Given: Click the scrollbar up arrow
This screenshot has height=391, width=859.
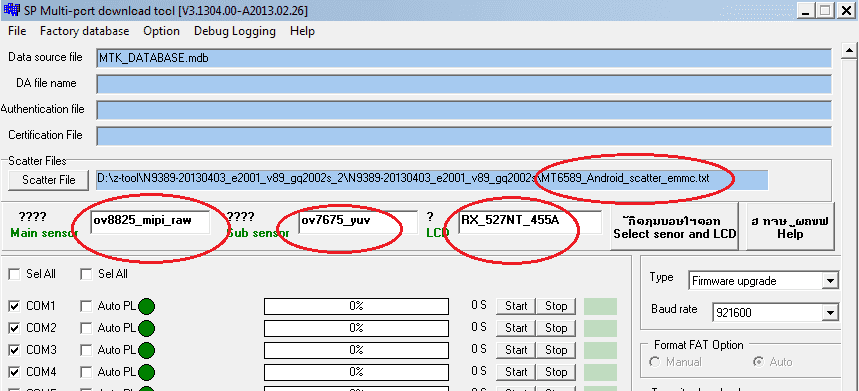Looking at the screenshot, I should (850, 51).
